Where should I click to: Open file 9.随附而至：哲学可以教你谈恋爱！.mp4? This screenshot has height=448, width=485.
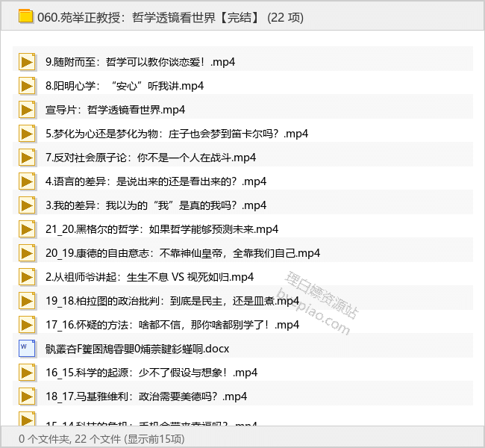click(x=140, y=62)
